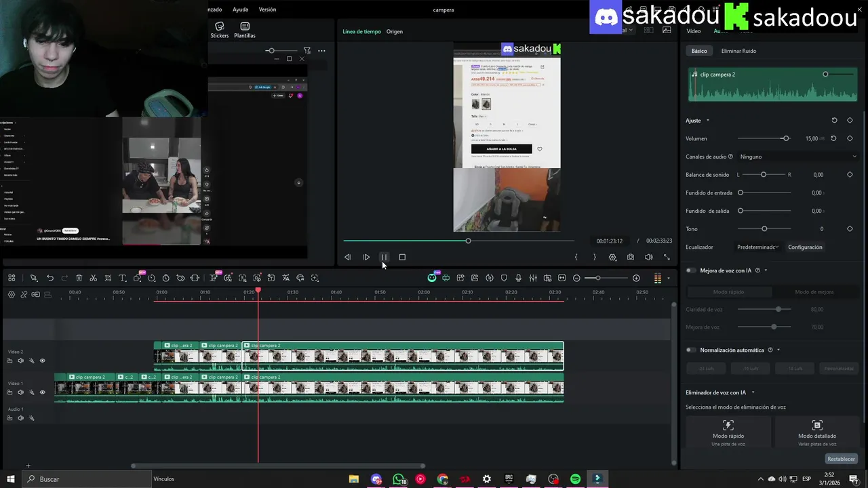Screen dimensions: 868x488
Task: Expand the preview to fullscreen
Action: pos(667,258)
